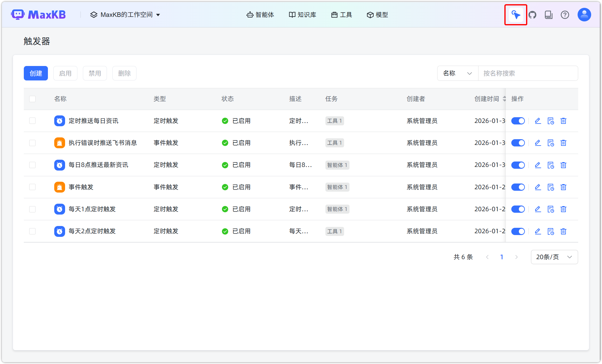Check the 每日8点推送最新资讯 row checkbox

[32, 165]
